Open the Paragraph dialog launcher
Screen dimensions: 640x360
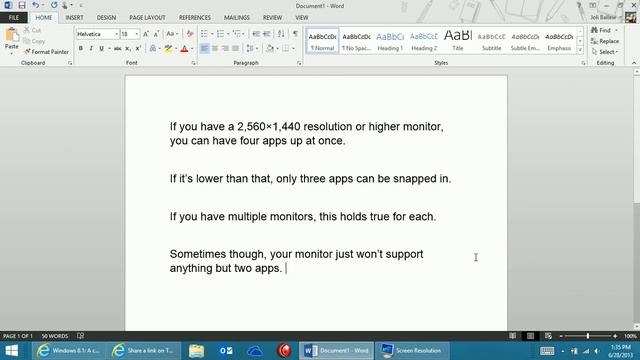299,63
